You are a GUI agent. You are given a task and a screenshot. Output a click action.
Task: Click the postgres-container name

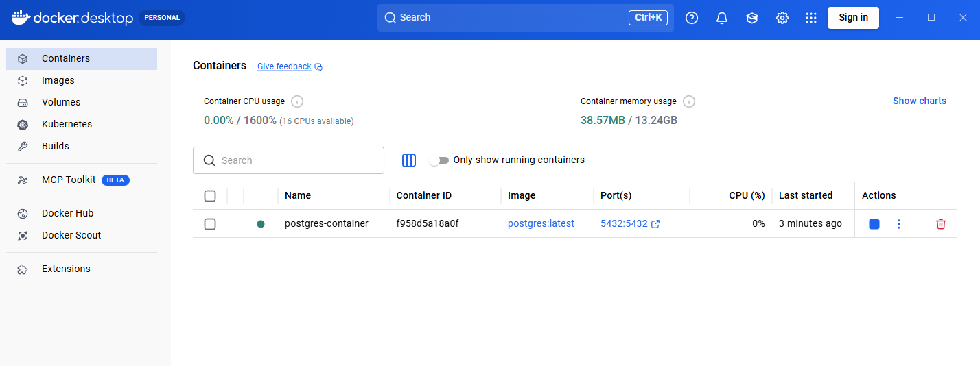tap(327, 223)
